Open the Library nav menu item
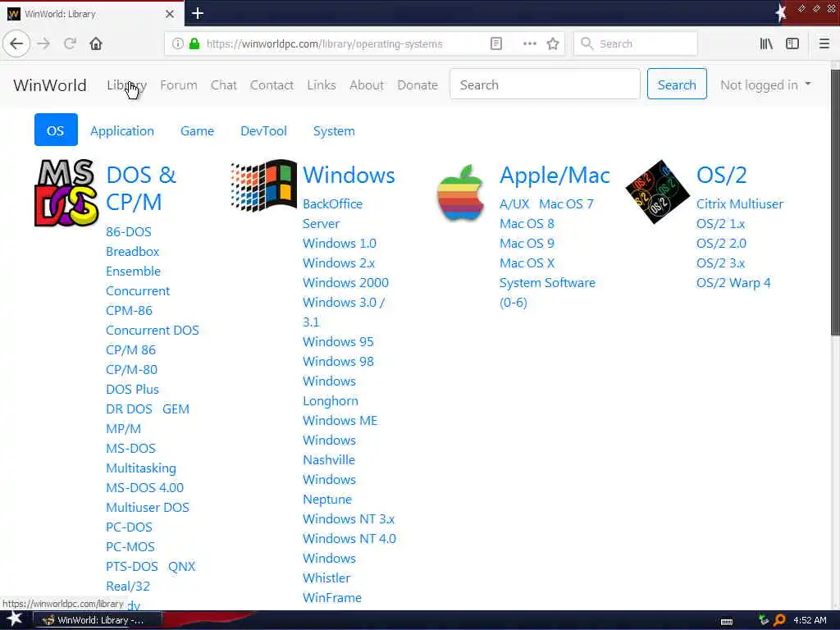Image resolution: width=840 pixels, height=630 pixels. click(x=126, y=84)
